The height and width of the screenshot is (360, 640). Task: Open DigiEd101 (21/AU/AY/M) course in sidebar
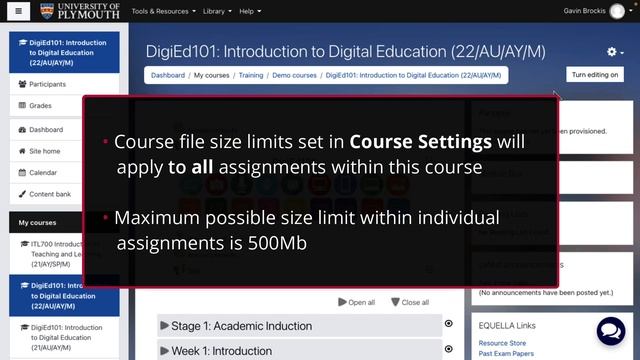[x=64, y=338]
